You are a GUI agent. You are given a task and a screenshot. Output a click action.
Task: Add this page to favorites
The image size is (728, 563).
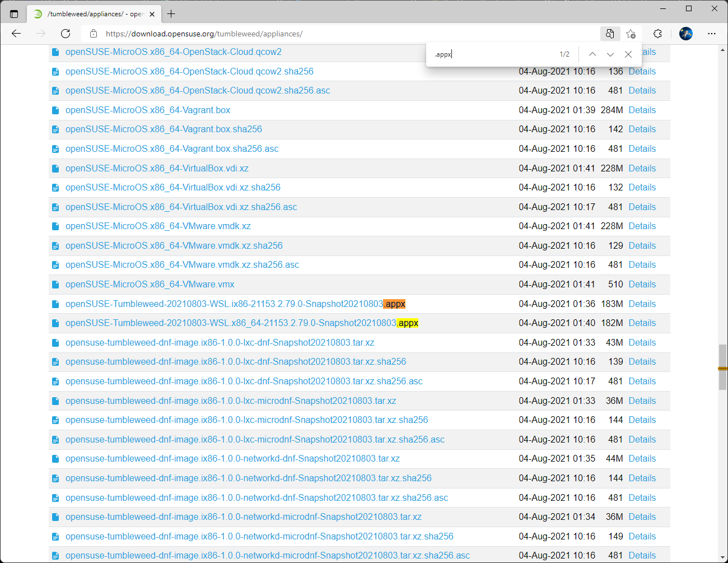[631, 34]
